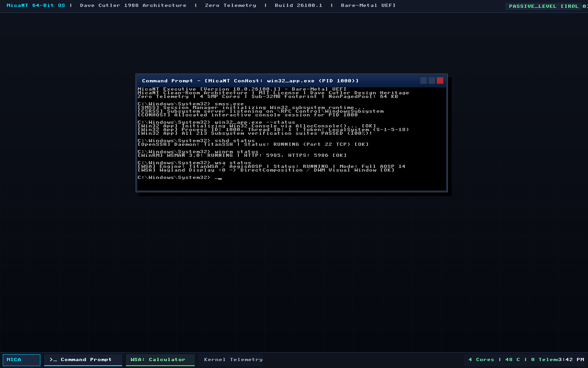Click the Win32 App Process ID 1000 line
The width and height of the screenshot is (588, 368).
[273, 130]
